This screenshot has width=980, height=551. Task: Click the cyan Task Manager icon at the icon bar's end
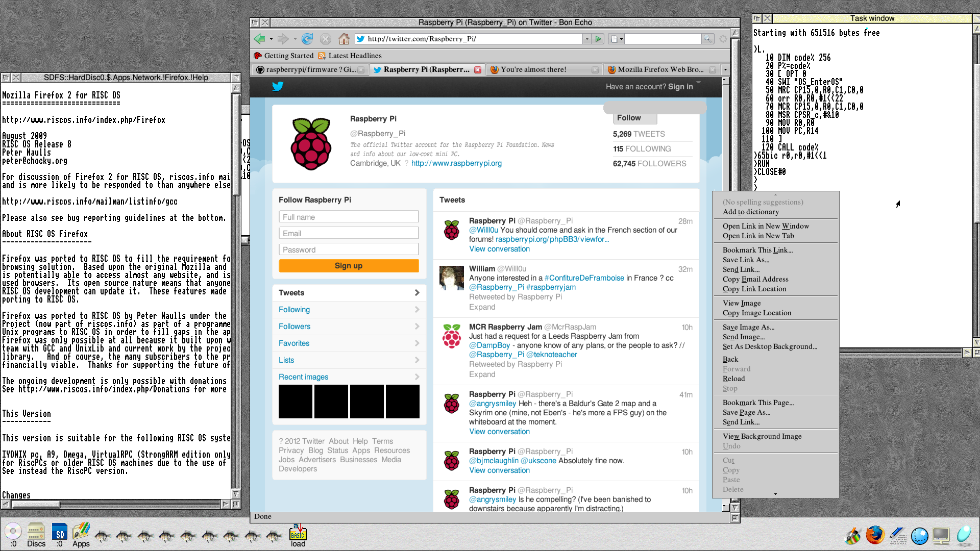point(963,535)
